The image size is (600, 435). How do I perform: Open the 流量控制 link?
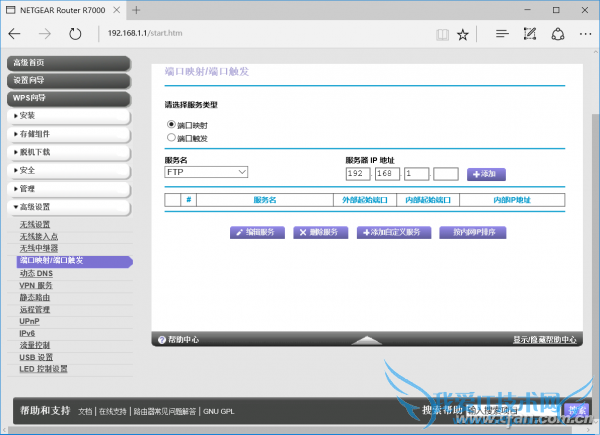coord(35,345)
